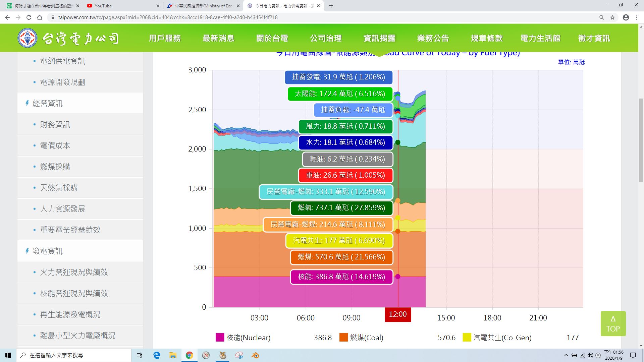Show hidden system tray icons
The image size is (644, 362).
coord(566,355)
